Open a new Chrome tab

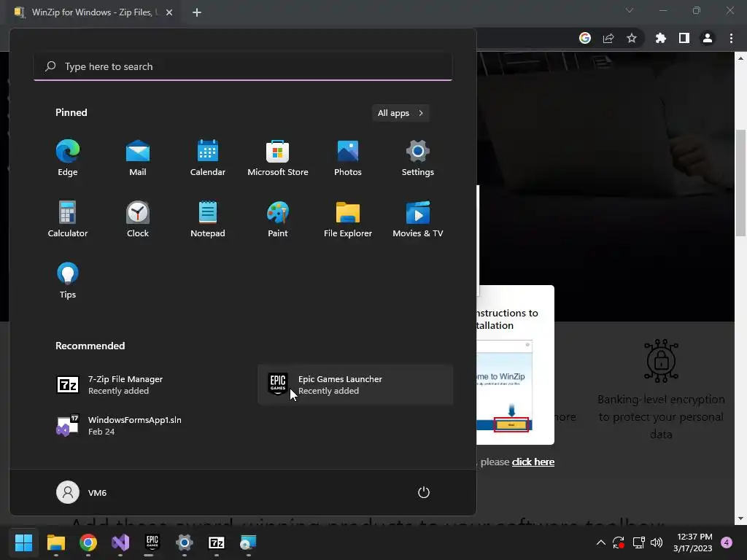tap(197, 12)
